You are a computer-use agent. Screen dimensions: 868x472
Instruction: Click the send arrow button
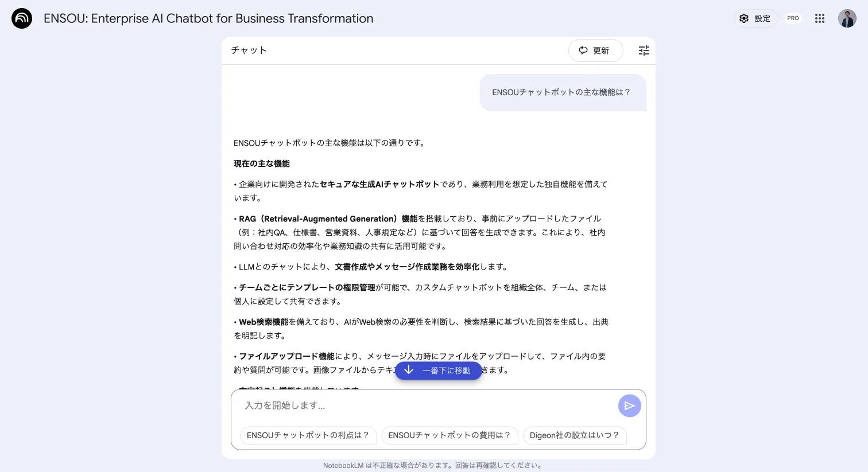pos(629,406)
